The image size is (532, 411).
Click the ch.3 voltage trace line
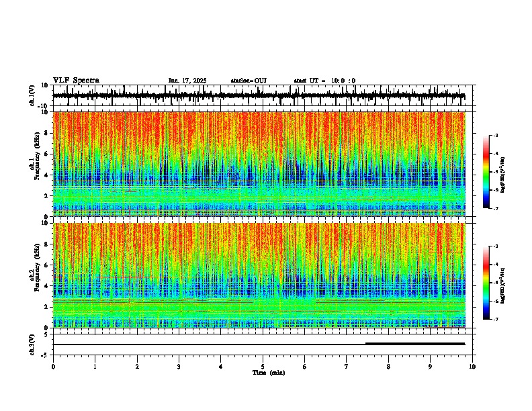tap(259, 345)
